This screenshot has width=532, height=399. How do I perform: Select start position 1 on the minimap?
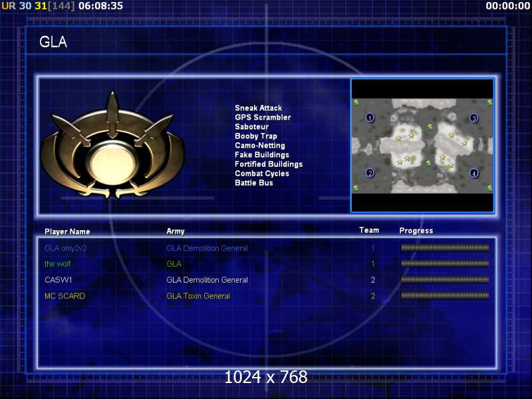coord(370,118)
